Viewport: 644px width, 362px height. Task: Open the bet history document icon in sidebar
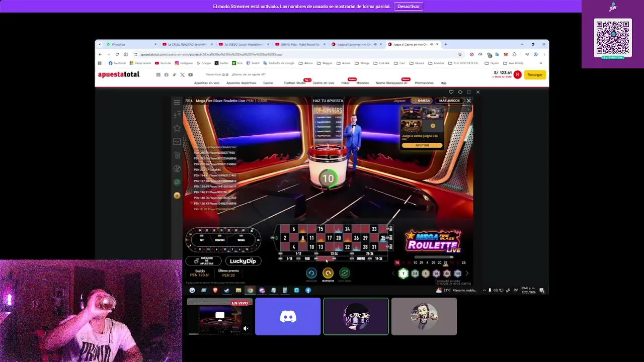click(177, 155)
